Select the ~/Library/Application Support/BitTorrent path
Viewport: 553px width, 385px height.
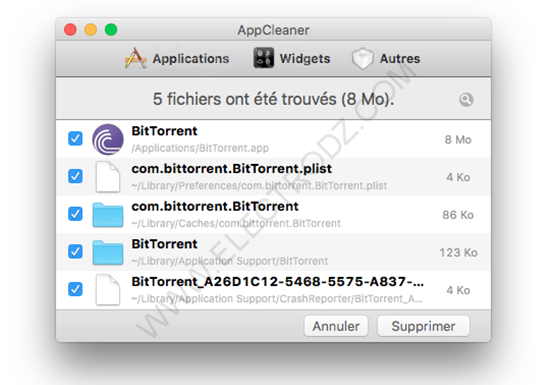point(230,261)
